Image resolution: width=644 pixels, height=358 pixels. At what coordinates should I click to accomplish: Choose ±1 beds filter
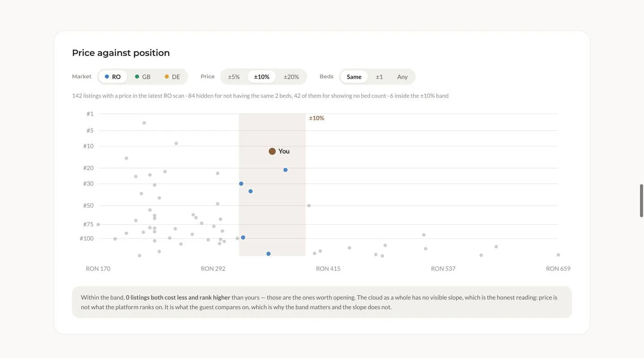pyautogui.click(x=379, y=77)
